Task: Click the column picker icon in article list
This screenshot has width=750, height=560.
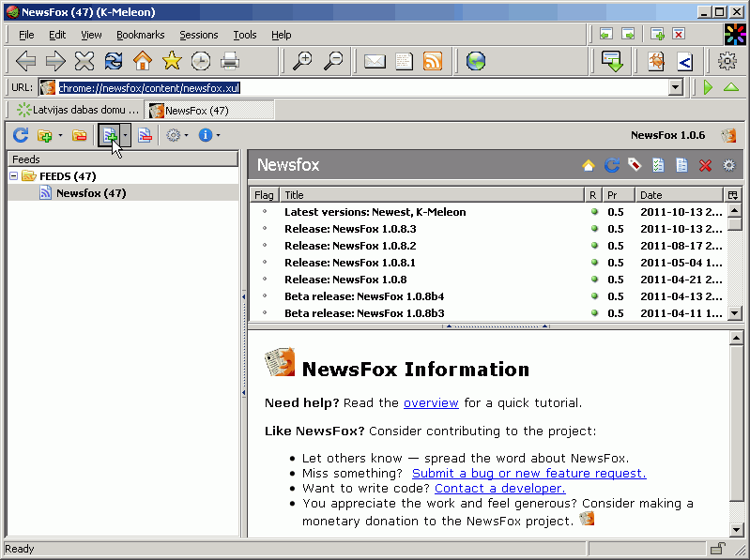Action: coord(732,195)
